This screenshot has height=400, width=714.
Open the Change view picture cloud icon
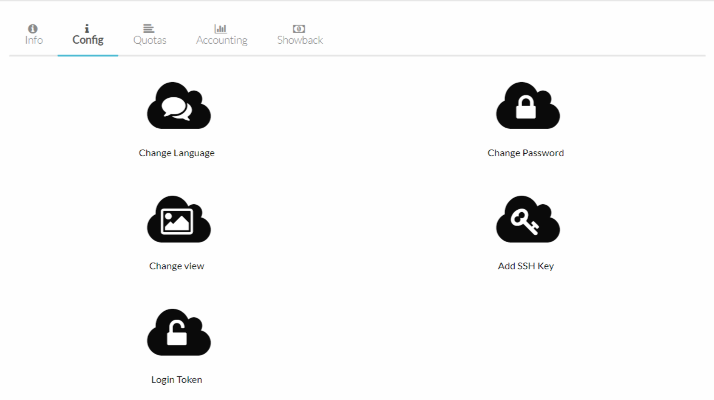click(178, 219)
